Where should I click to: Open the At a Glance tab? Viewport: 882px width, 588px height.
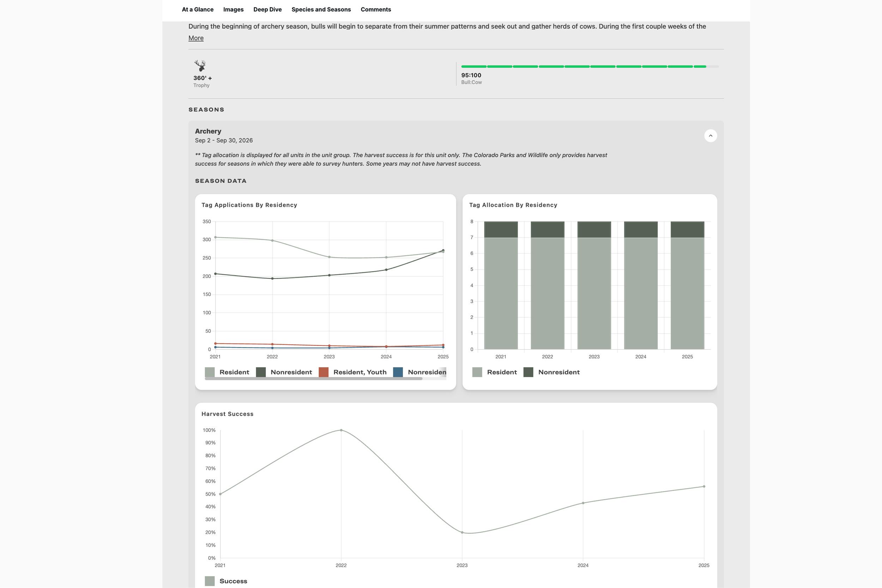198,10
